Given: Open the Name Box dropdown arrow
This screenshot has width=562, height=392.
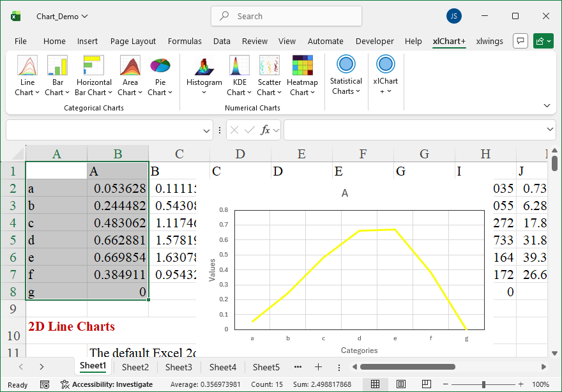Looking at the screenshot, I should [207, 130].
